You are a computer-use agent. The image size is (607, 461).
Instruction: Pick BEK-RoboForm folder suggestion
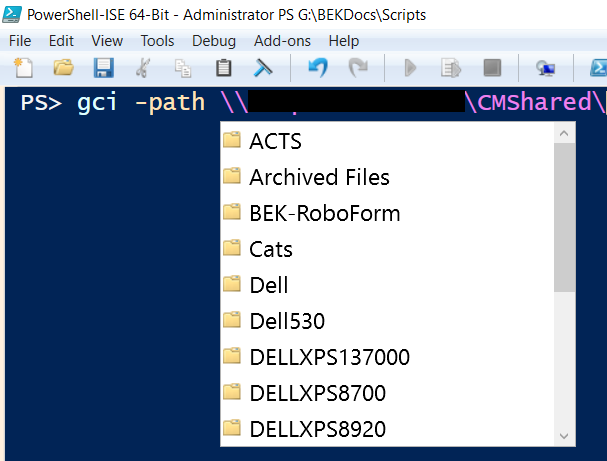click(x=324, y=213)
